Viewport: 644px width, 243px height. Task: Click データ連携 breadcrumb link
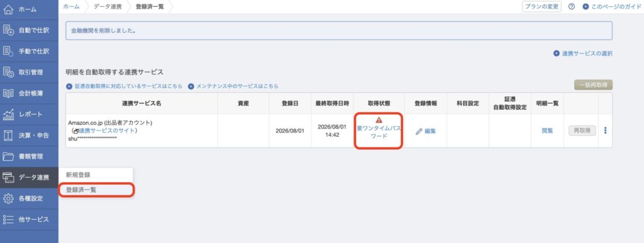[x=108, y=6]
